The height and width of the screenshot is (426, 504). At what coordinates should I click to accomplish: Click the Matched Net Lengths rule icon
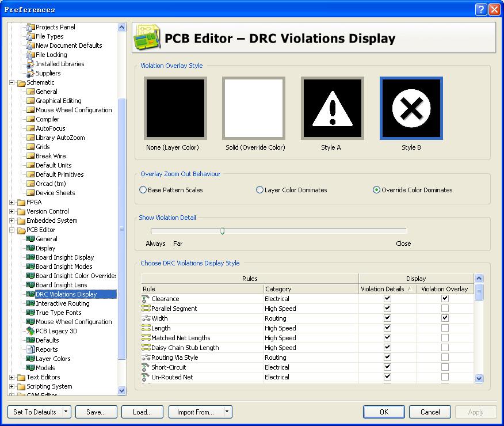coord(146,337)
